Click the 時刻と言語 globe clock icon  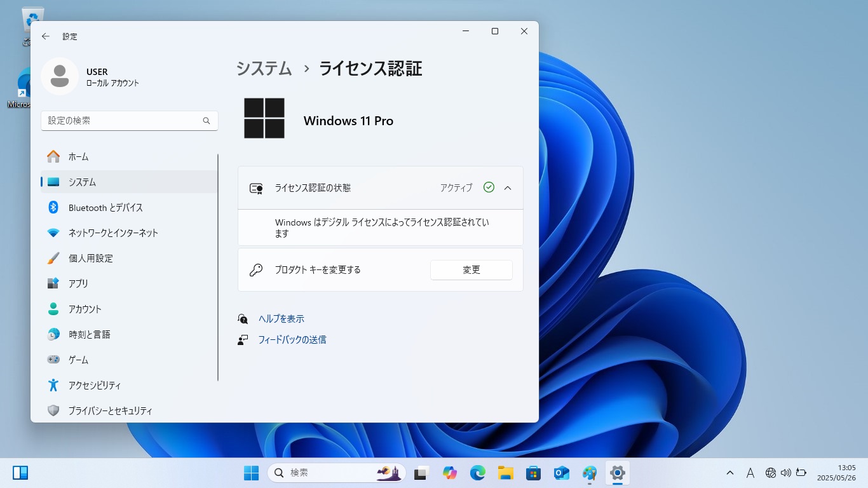tap(54, 334)
